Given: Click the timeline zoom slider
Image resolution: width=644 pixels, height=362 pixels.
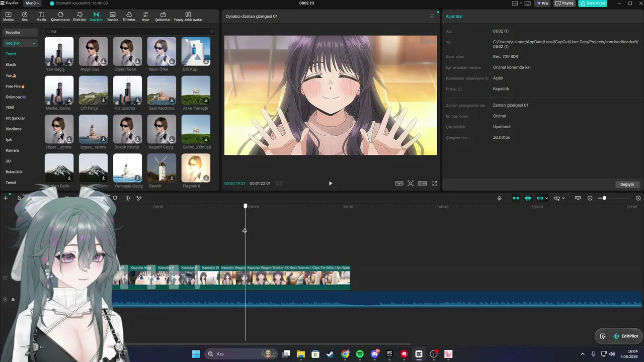Looking at the screenshot, I should (x=614, y=198).
